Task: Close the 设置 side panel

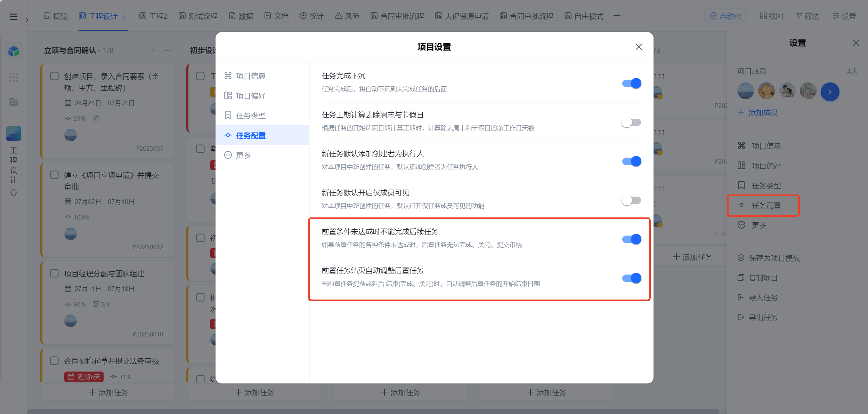Action: (856, 43)
